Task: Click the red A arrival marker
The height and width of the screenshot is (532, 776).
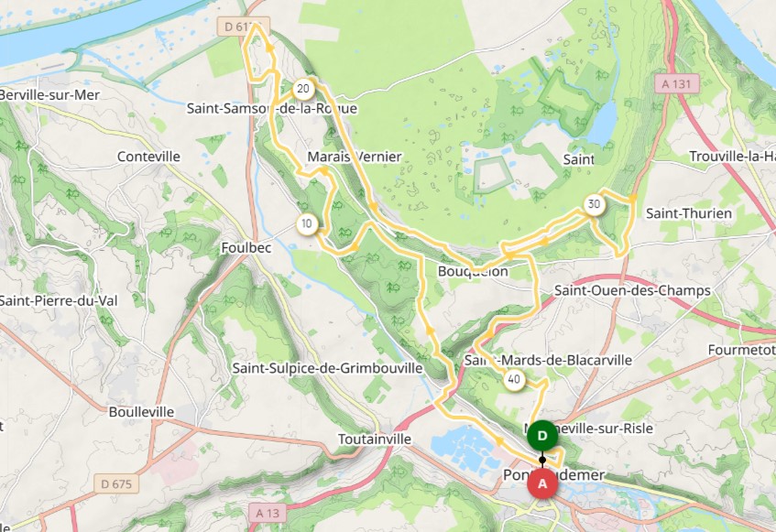Action: click(542, 483)
